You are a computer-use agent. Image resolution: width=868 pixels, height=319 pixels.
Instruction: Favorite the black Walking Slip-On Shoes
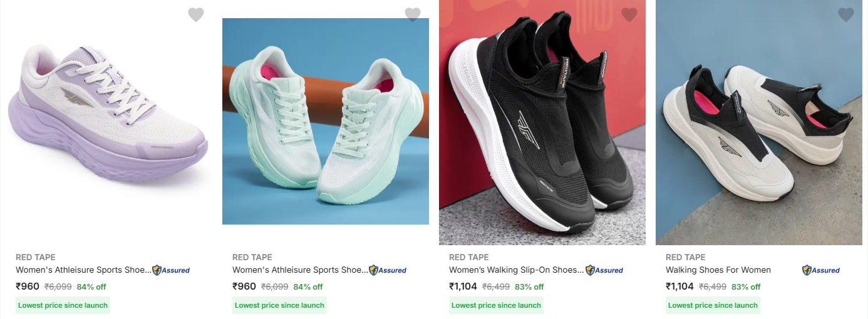(629, 15)
